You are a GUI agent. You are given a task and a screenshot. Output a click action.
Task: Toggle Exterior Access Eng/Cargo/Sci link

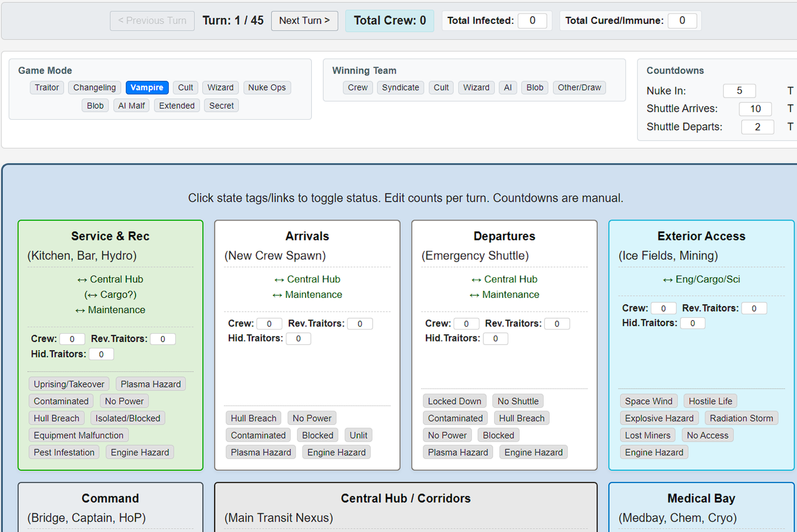tap(701, 279)
